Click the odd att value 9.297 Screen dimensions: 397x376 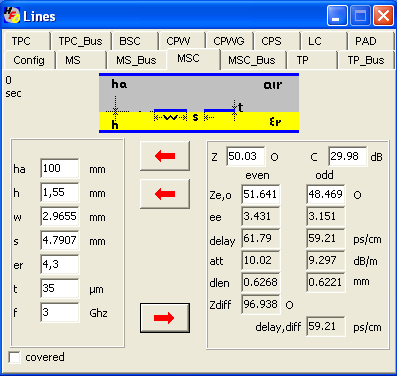326,260
